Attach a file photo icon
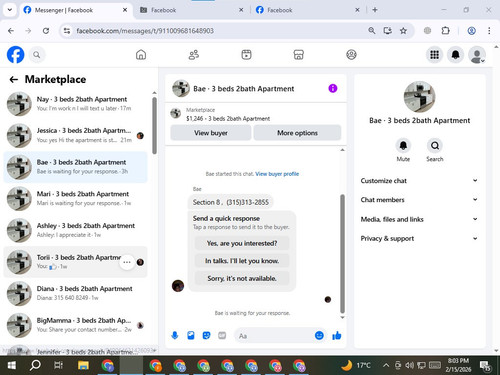 click(x=191, y=336)
